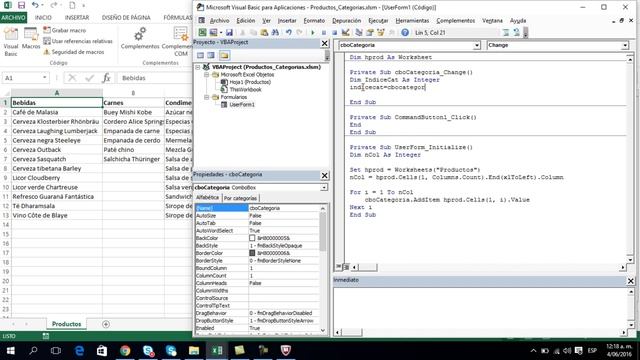Add new sheet with plus icon
Viewport: 640px width, 360px height.
click(x=106, y=324)
